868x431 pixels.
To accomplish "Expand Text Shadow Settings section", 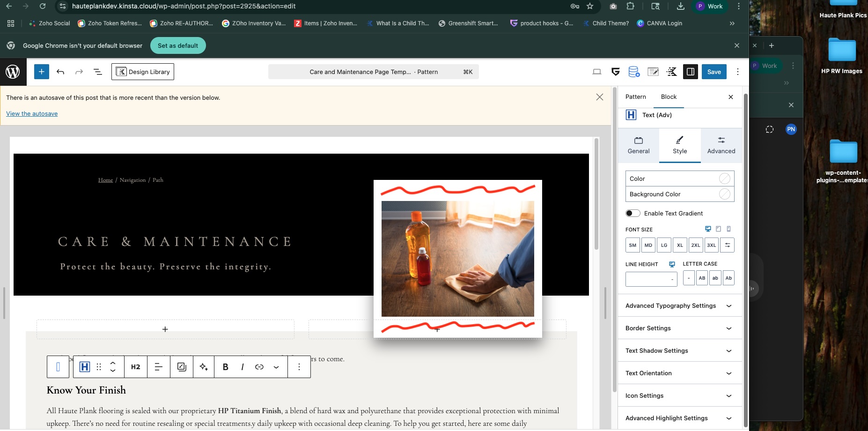I will 680,350.
